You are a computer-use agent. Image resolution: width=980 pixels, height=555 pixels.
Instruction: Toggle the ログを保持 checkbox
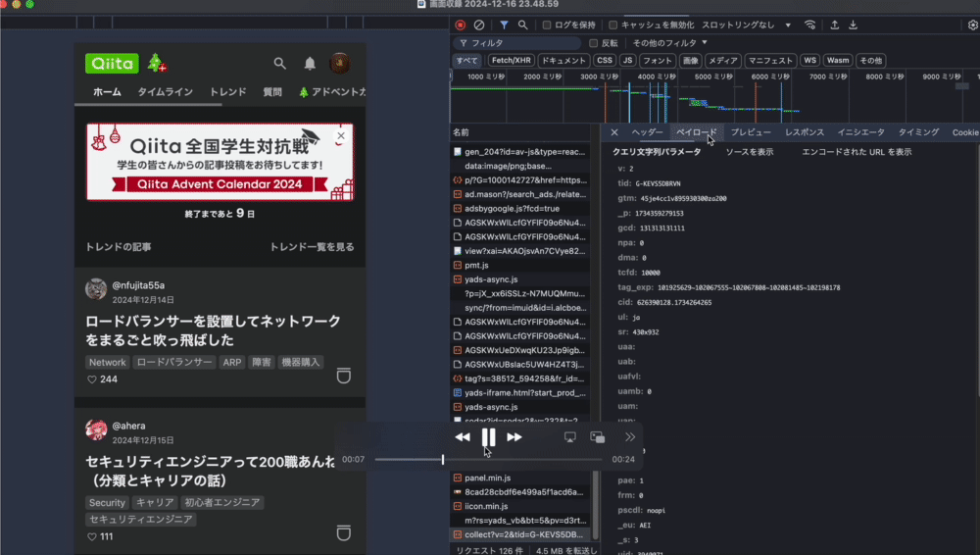coord(547,25)
